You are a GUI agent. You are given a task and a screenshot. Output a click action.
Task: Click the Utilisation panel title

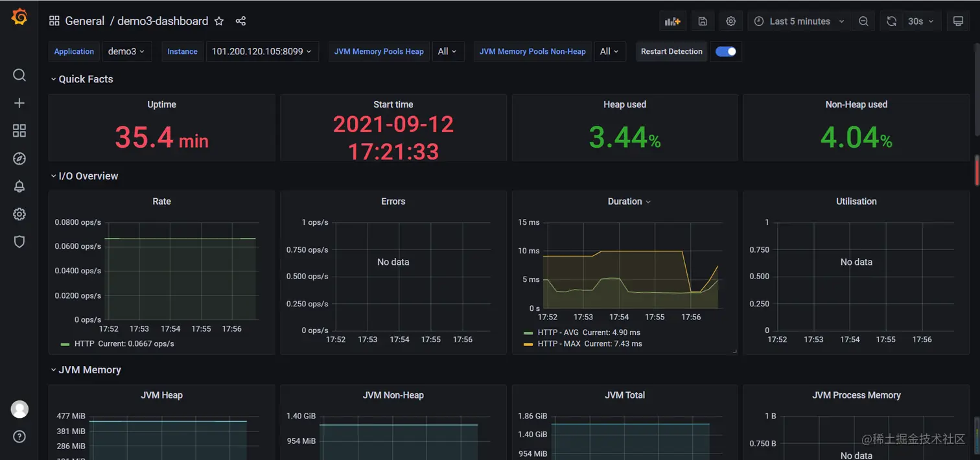point(856,201)
